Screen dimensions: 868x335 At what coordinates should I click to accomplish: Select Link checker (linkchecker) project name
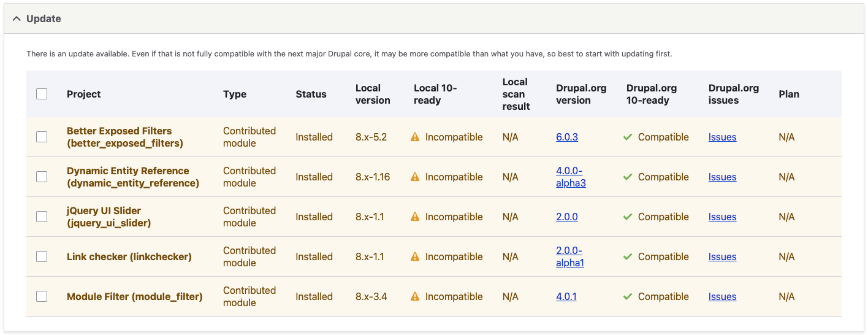coord(129,256)
